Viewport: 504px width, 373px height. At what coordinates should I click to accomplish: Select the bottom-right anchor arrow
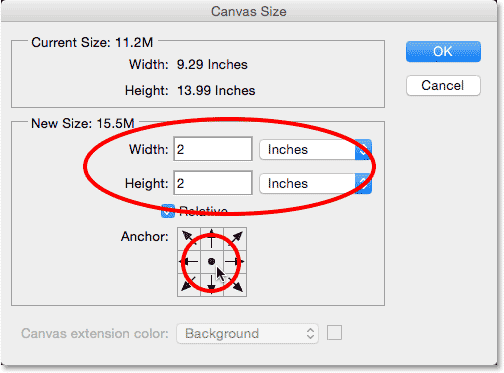pyautogui.click(x=235, y=285)
